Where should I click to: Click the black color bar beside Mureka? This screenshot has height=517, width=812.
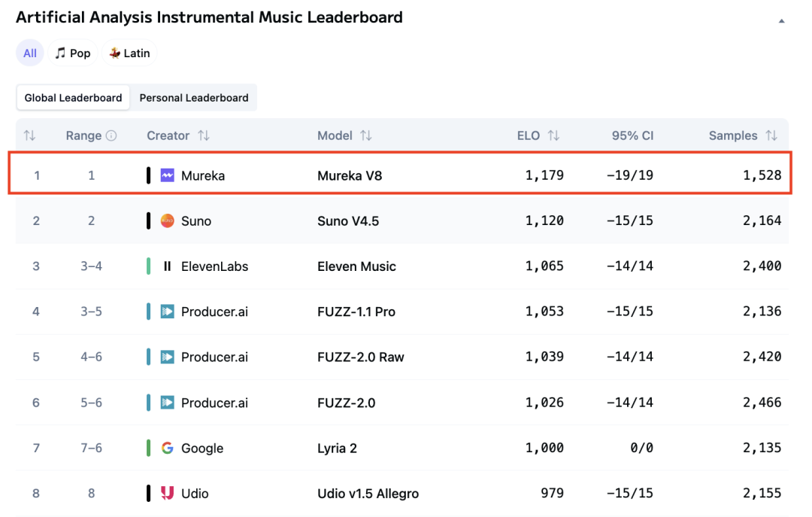[x=148, y=175]
